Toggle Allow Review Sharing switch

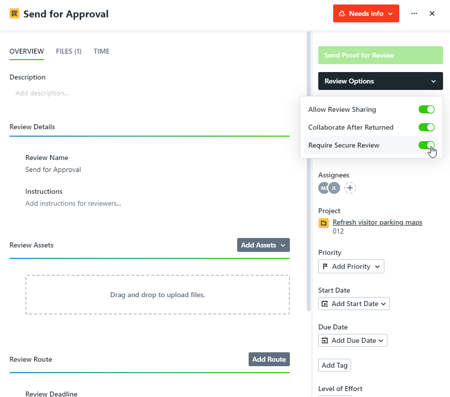(427, 109)
